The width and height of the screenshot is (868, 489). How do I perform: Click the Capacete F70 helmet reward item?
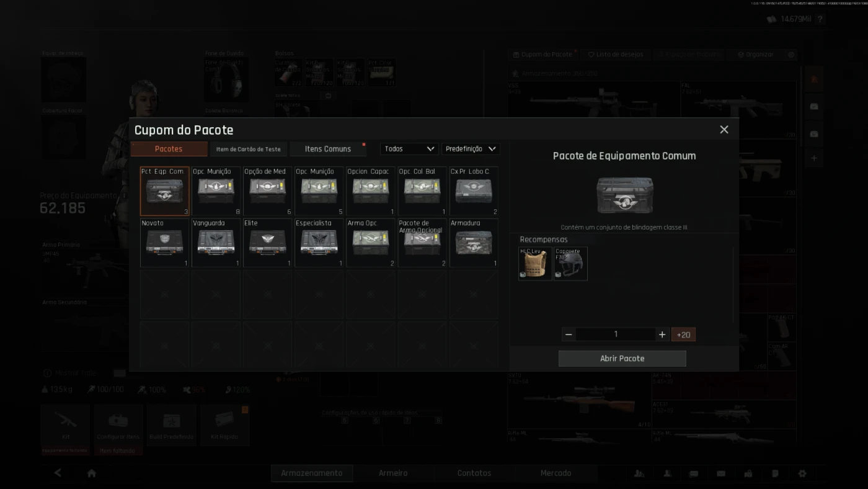(x=570, y=264)
